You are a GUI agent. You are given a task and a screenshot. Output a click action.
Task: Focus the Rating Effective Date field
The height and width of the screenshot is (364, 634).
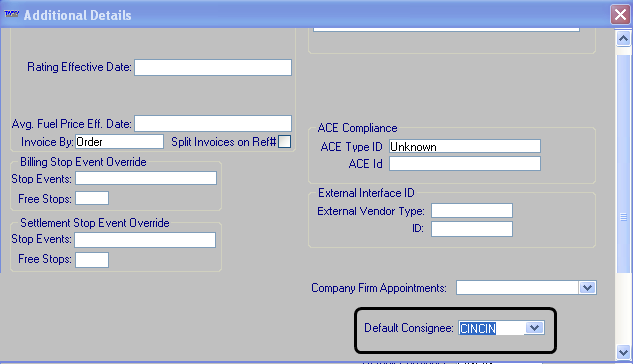(213, 68)
